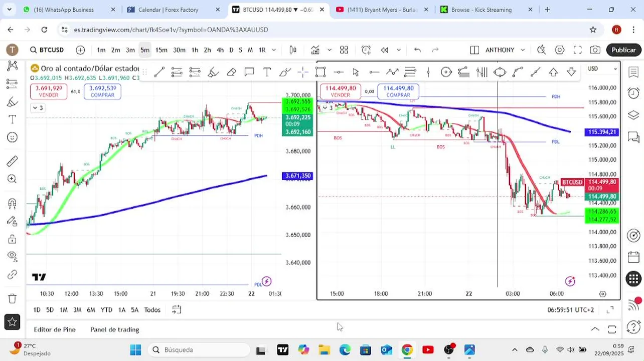644x361 pixels.
Task: Click the red VENDER button on gold chart
Action: click(49, 91)
